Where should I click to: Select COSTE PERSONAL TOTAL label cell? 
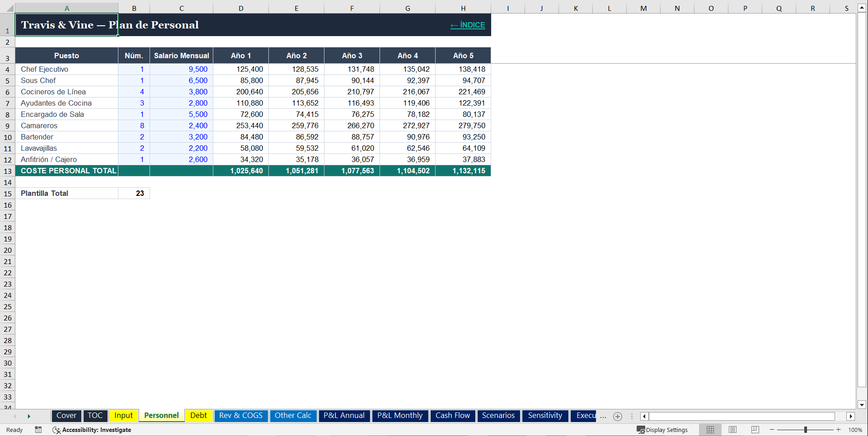point(67,171)
